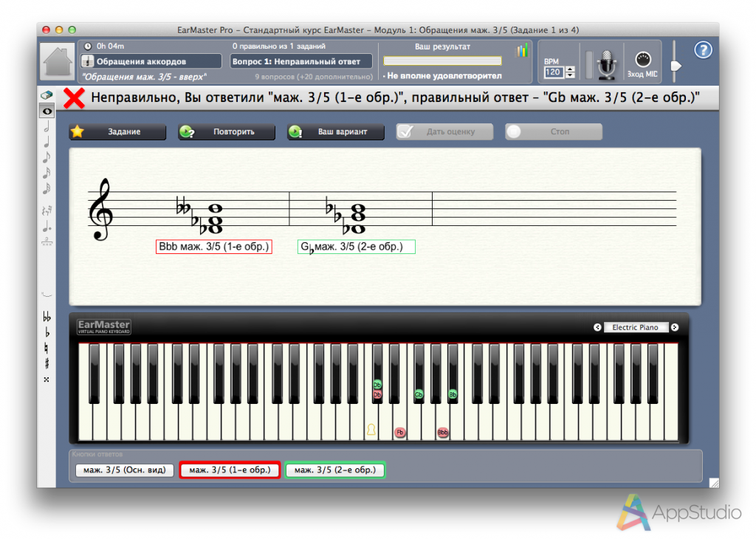
Task: Click the green 'Gb маж. 3/5 (2-е обр.)' chord label
Action: coord(357,247)
